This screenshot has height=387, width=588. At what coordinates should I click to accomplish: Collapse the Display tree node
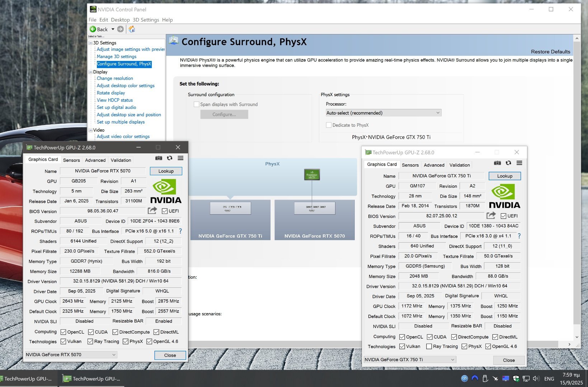point(91,72)
